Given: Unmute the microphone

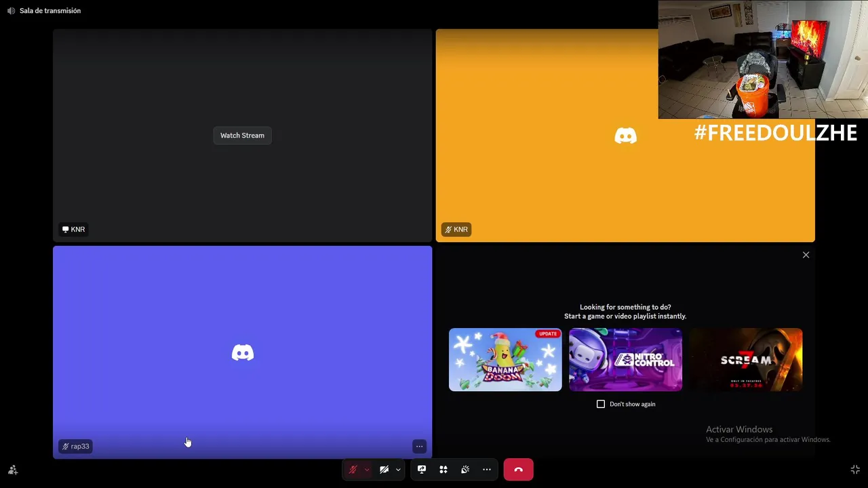Looking at the screenshot, I should [x=353, y=470].
